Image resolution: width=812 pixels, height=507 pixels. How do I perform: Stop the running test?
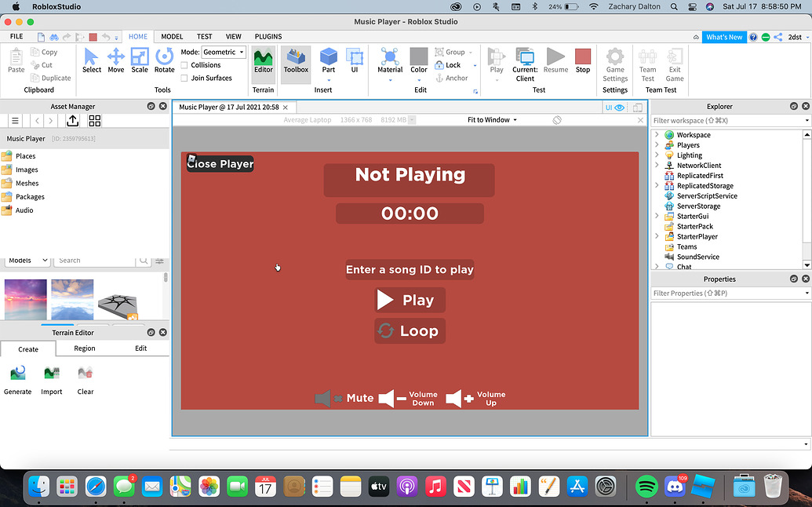tap(583, 61)
